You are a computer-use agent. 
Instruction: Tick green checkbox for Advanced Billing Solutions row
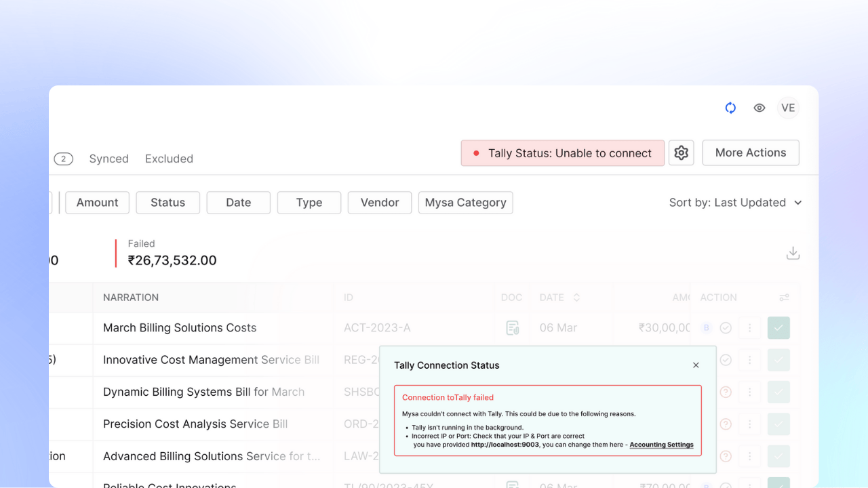point(778,456)
